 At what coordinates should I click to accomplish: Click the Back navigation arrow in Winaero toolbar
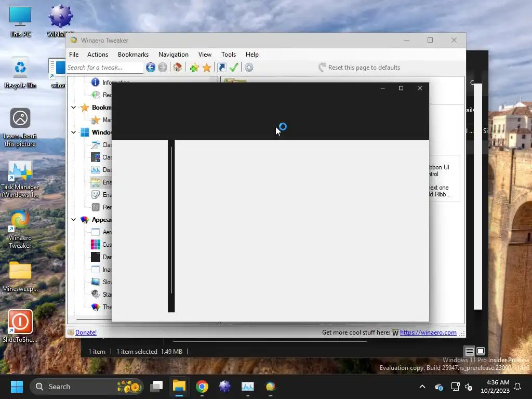[151, 68]
